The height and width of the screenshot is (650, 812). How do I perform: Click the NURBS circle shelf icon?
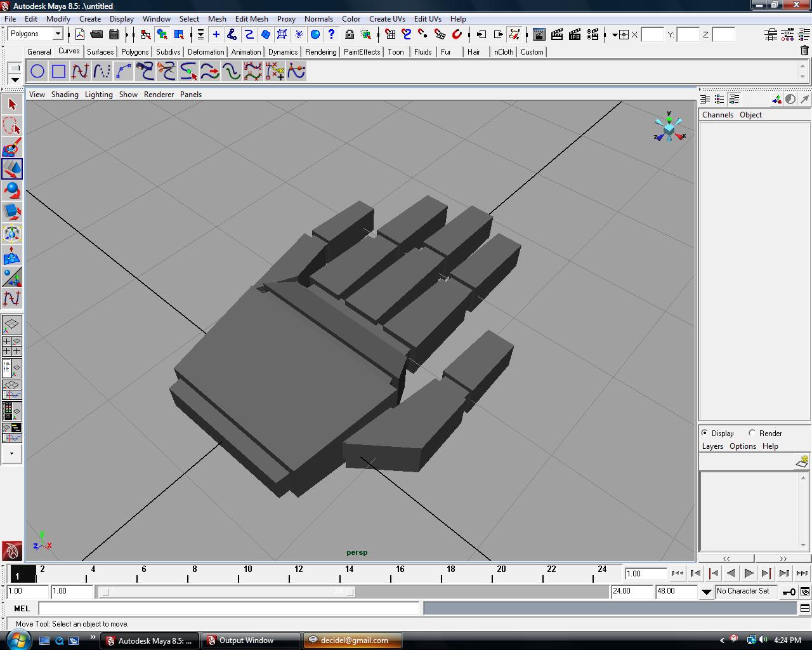pos(37,71)
